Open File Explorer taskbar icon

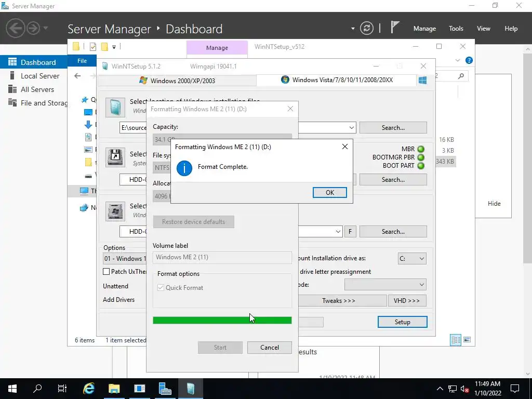point(114,389)
